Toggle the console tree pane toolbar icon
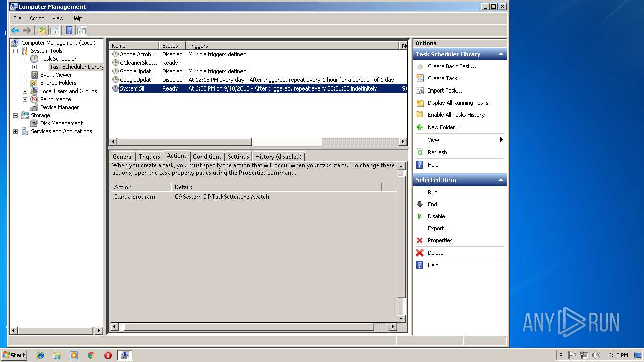644x362 pixels. [54, 31]
